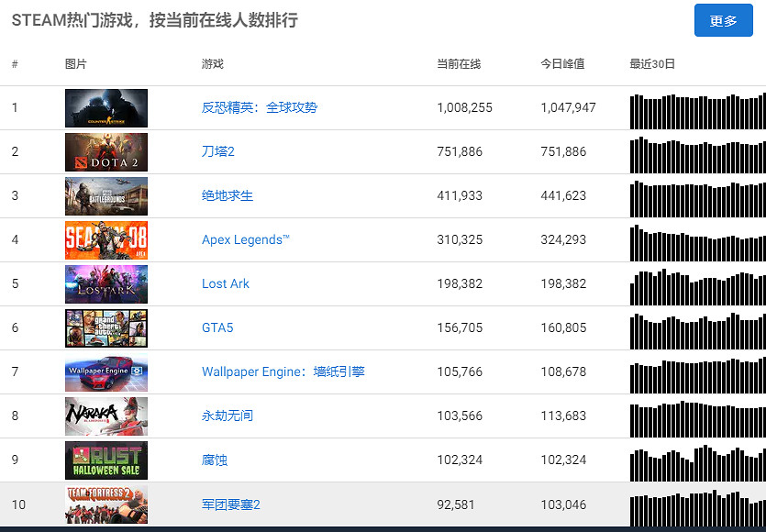Sort by the 当前在线 column header
Screen dimensions: 766x532
[x=458, y=64]
